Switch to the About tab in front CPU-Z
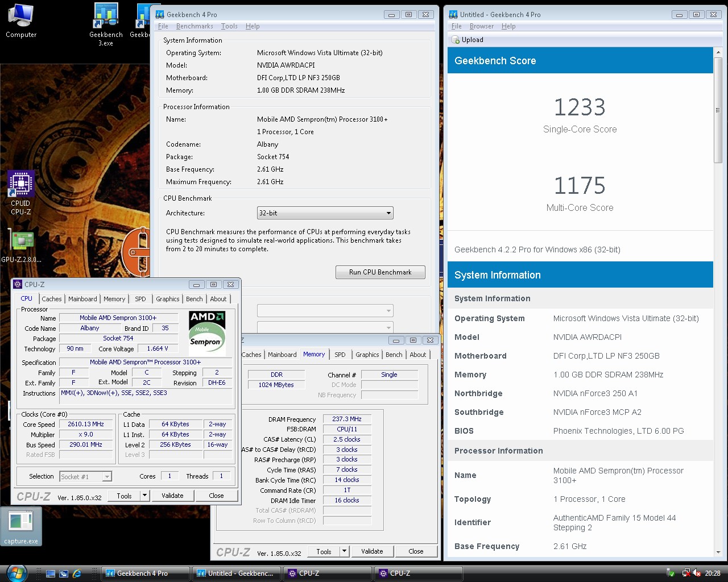Image resolution: width=728 pixels, height=582 pixels. coord(218,299)
